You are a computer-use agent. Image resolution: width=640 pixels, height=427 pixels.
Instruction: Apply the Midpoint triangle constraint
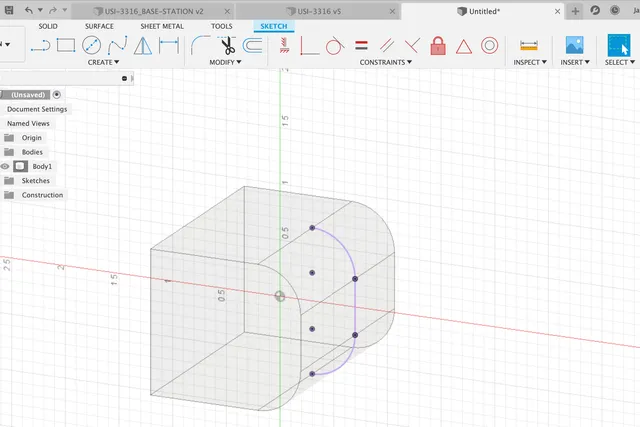coord(464,47)
